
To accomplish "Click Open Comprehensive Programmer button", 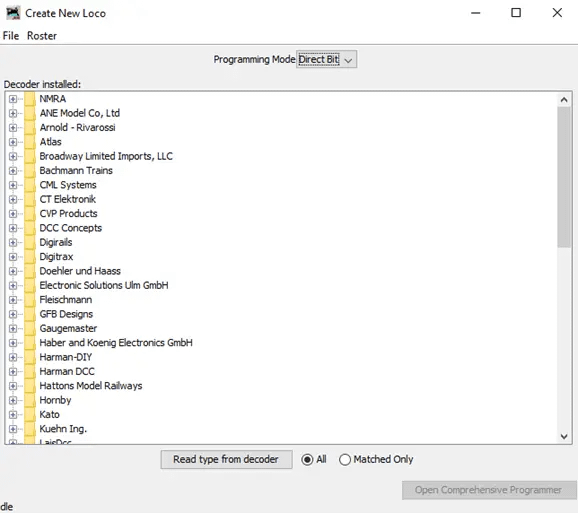I will (x=489, y=490).
